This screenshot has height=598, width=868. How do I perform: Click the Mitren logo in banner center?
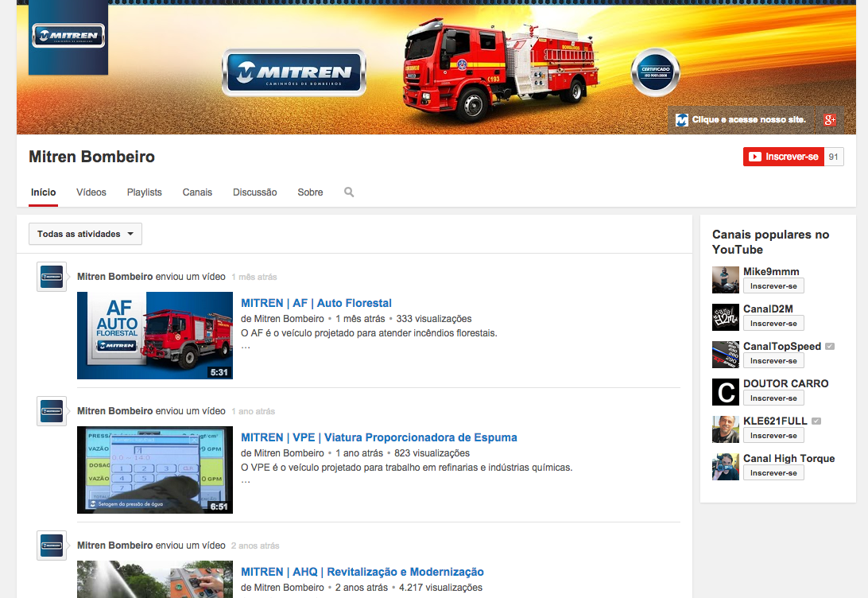[294, 72]
